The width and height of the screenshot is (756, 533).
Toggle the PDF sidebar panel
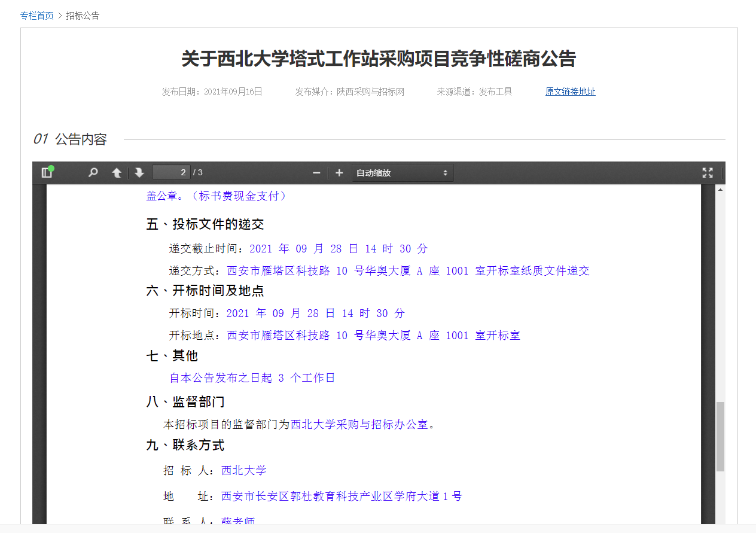click(47, 173)
